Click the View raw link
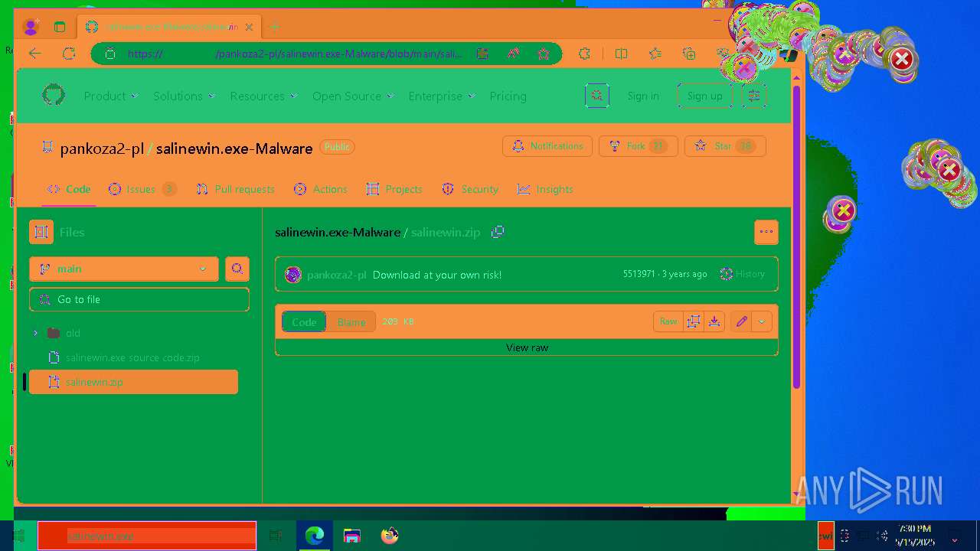 [527, 347]
